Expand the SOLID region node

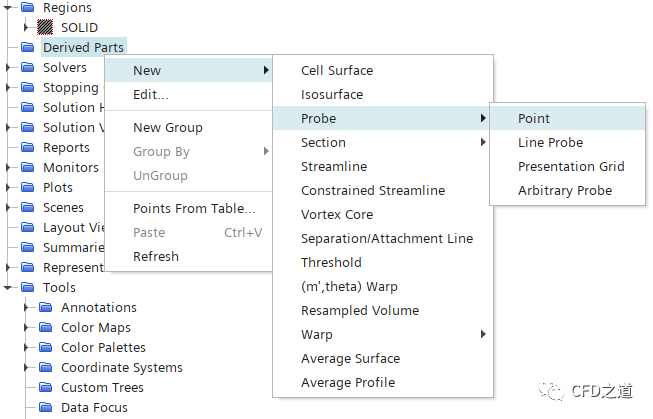tap(27, 28)
